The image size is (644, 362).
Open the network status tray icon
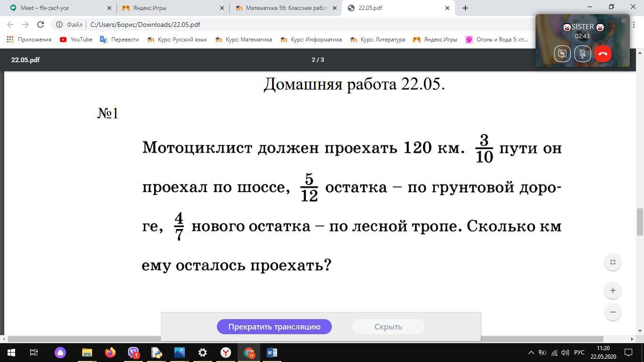point(554,353)
